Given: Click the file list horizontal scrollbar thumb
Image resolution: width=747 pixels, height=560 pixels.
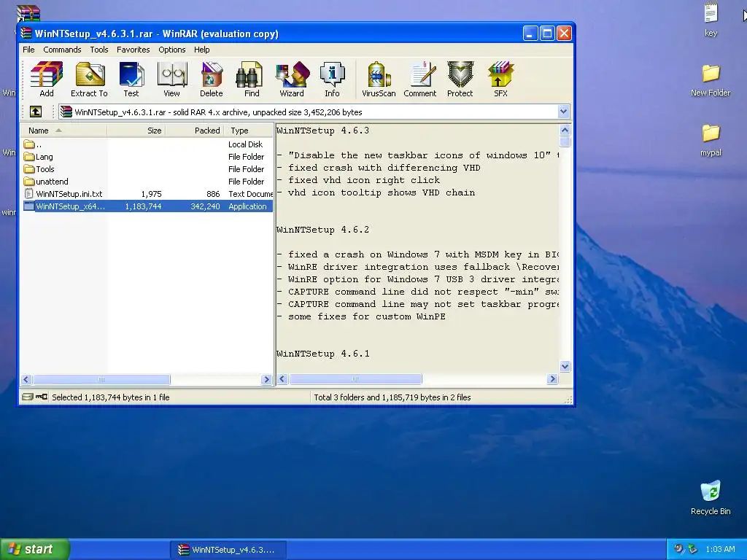Looking at the screenshot, I should pyautogui.click(x=101, y=379).
